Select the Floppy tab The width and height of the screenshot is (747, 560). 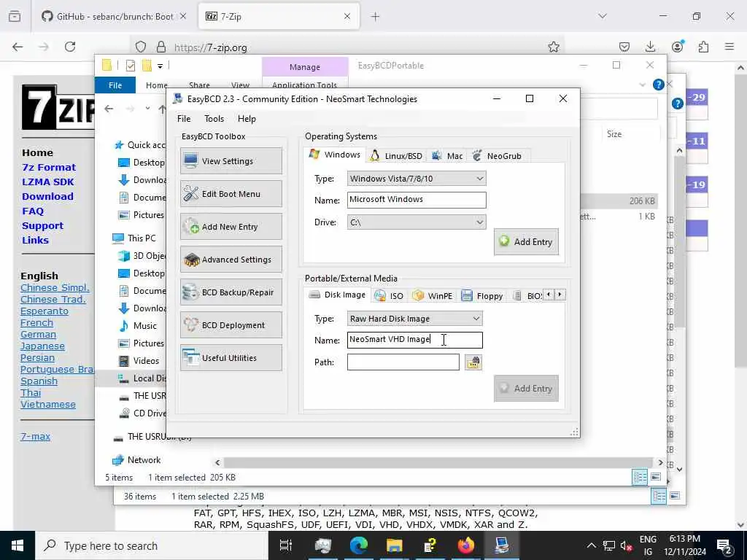click(482, 296)
